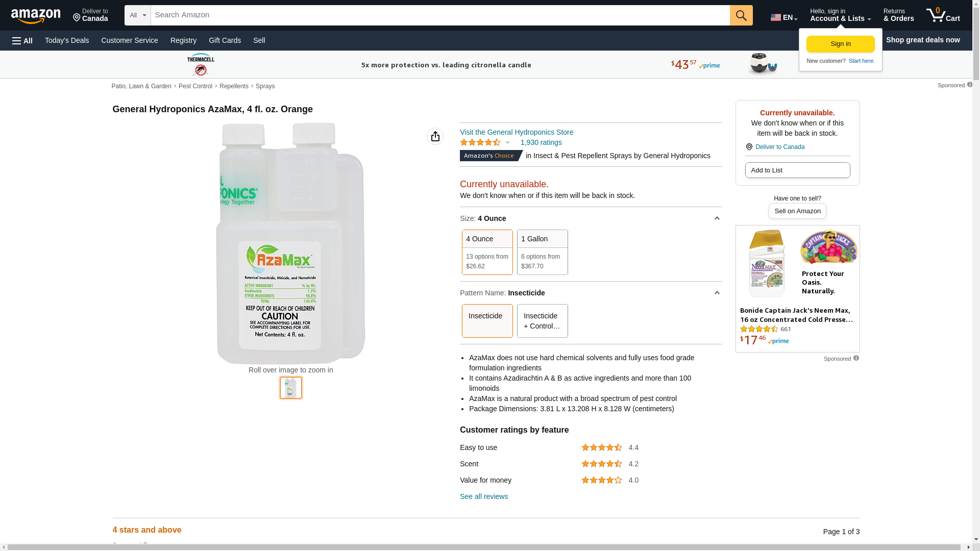The width and height of the screenshot is (980, 551).
Task: Click the sponsored info icon under Bonide ad
Action: (856, 358)
